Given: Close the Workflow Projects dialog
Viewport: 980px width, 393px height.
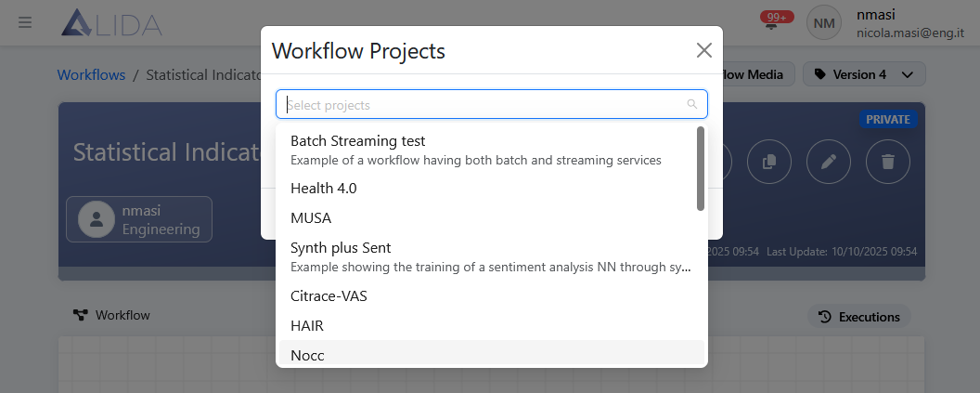Looking at the screenshot, I should click(704, 51).
